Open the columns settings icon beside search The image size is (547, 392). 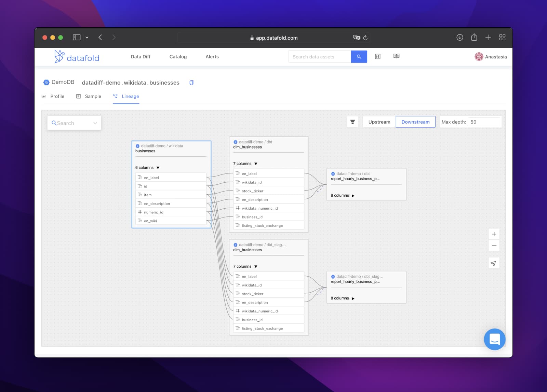(x=378, y=56)
